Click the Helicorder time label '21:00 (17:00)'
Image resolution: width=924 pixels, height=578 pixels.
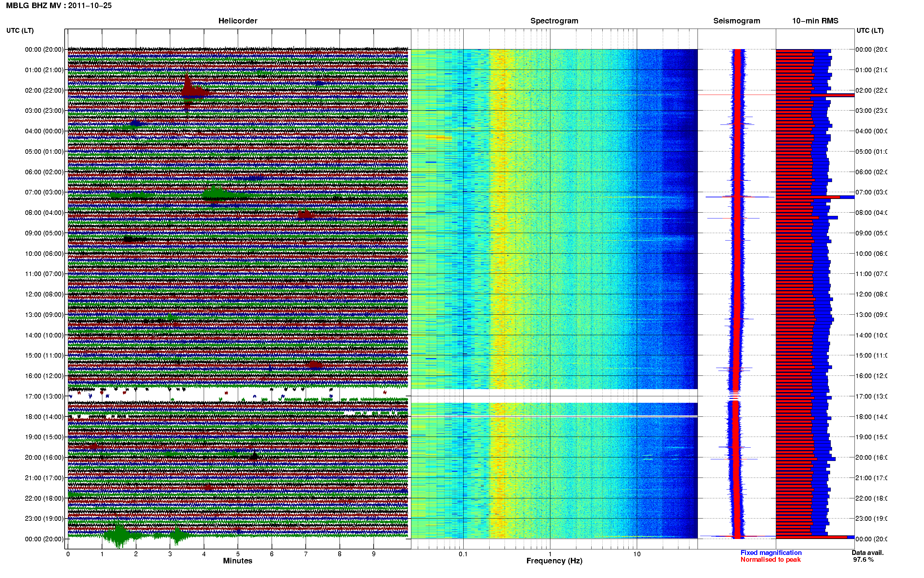(44, 478)
